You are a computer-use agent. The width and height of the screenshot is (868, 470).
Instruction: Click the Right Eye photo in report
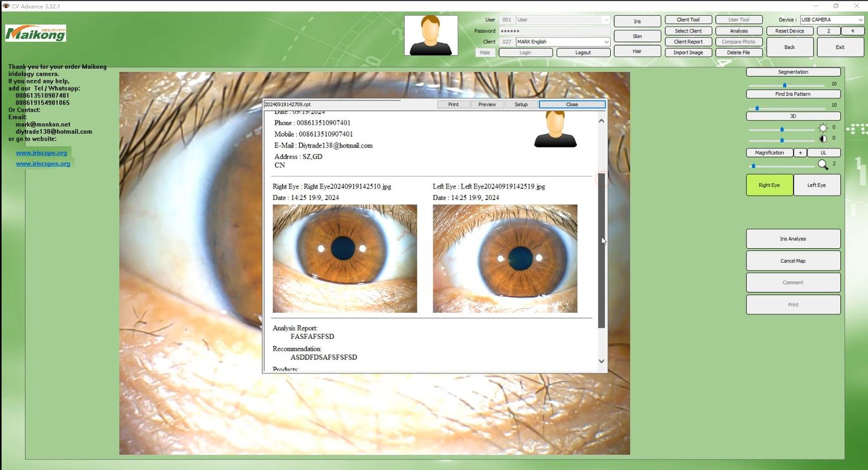tap(345, 259)
